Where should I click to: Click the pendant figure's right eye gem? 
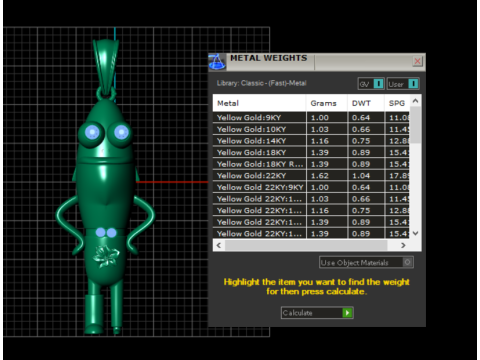click(x=121, y=132)
